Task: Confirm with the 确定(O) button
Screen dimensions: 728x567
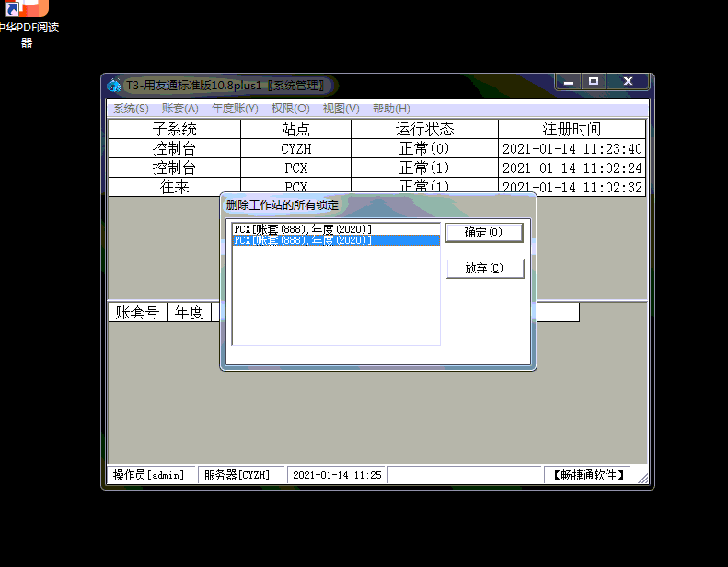Action: point(484,232)
